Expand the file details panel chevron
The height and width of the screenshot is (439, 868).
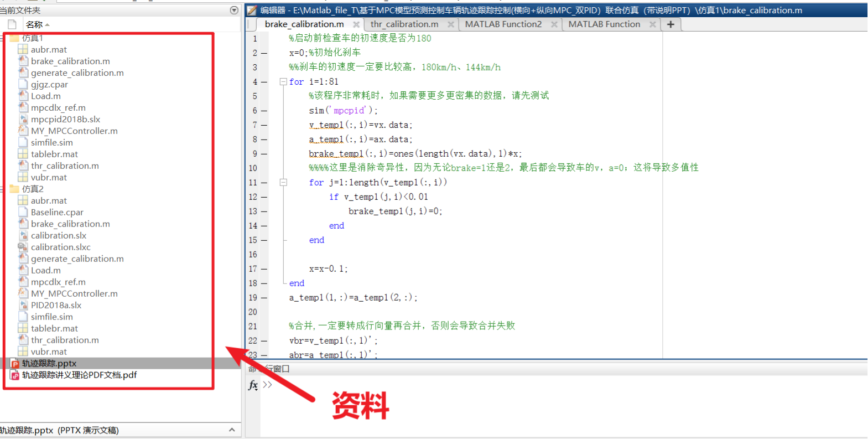232,430
